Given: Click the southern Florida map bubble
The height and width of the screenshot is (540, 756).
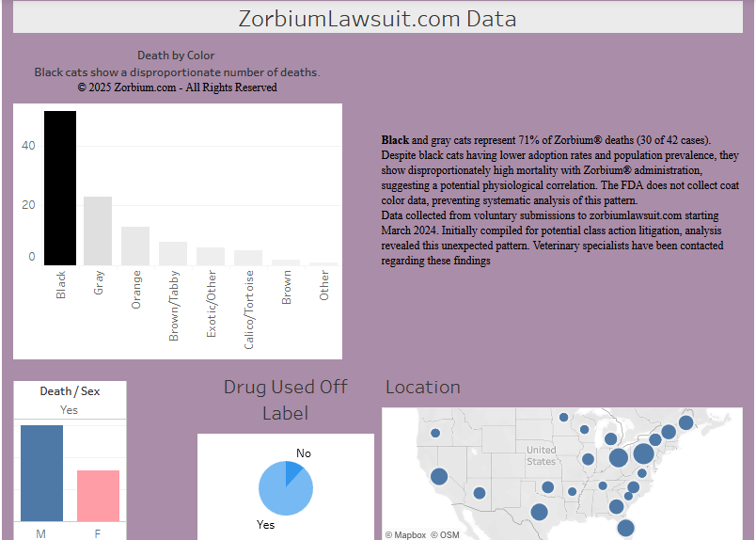Looking at the screenshot, I should click(x=625, y=528).
